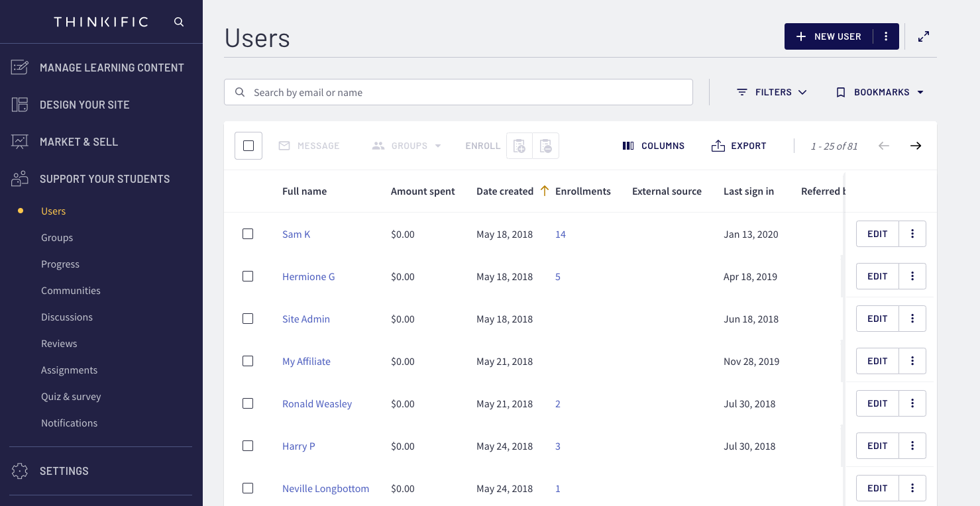Select the My Affiliate checkbox

248,361
